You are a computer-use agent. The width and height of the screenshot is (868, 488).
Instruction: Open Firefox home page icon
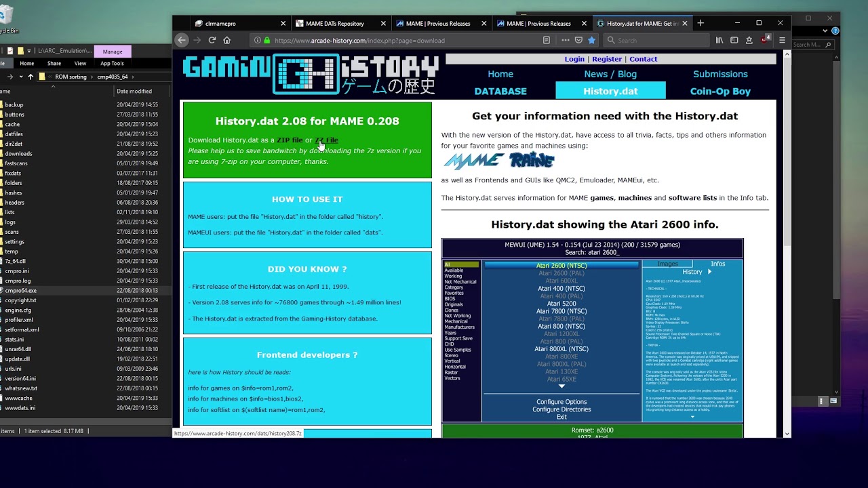coord(227,40)
